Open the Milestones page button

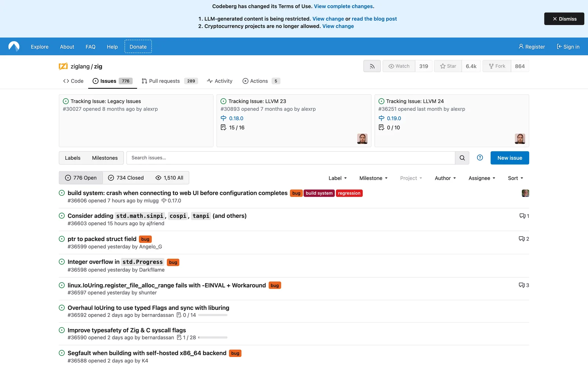tap(105, 158)
